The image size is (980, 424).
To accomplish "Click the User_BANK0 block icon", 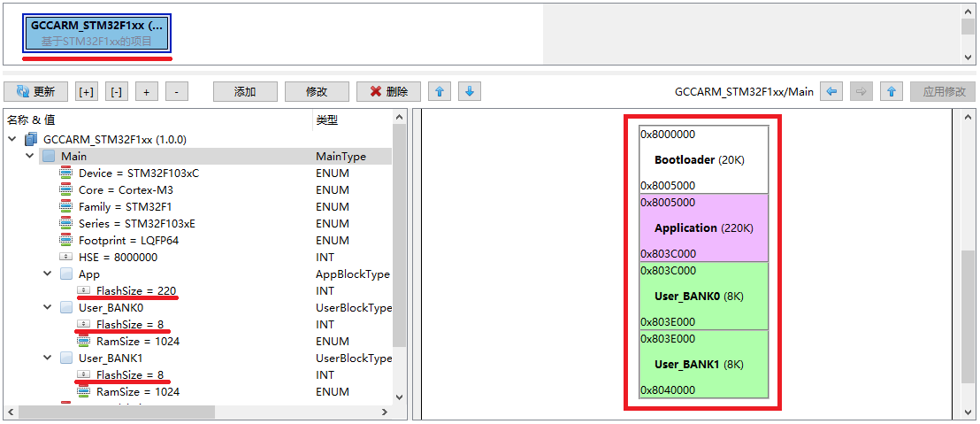I will tap(66, 308).
